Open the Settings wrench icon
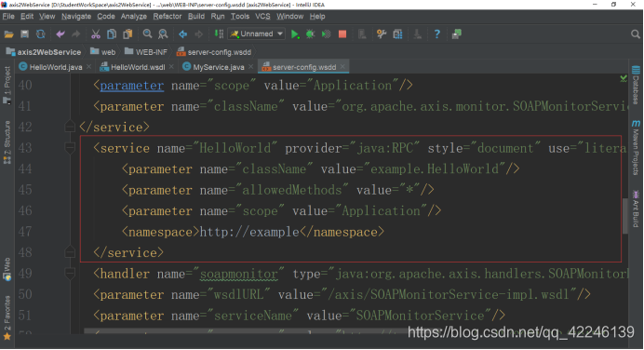 pos(382,34)
